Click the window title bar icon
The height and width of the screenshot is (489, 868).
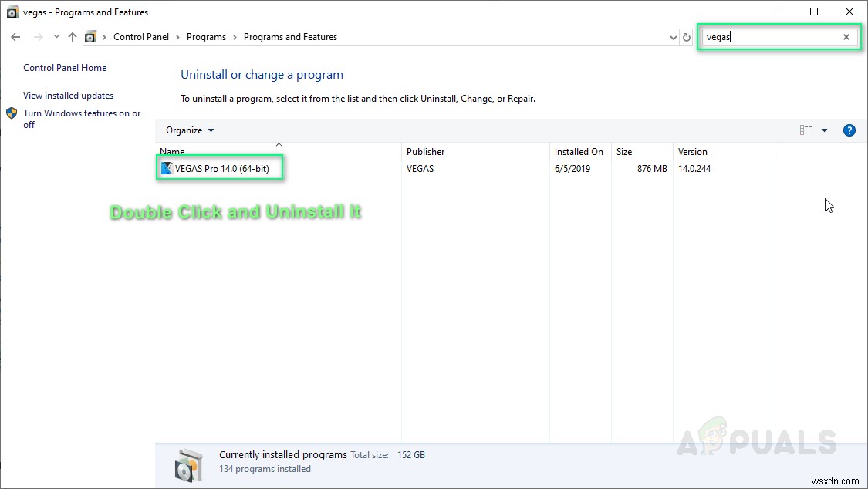point(12,12)
